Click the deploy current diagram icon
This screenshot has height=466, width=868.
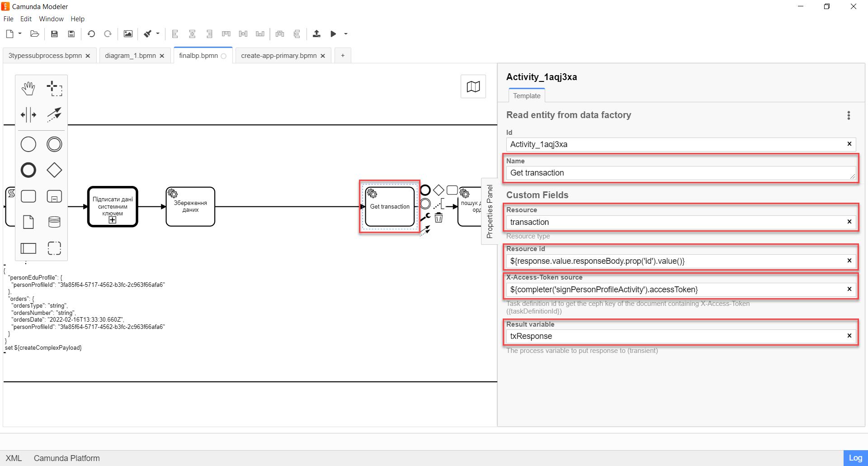(316, 34)
